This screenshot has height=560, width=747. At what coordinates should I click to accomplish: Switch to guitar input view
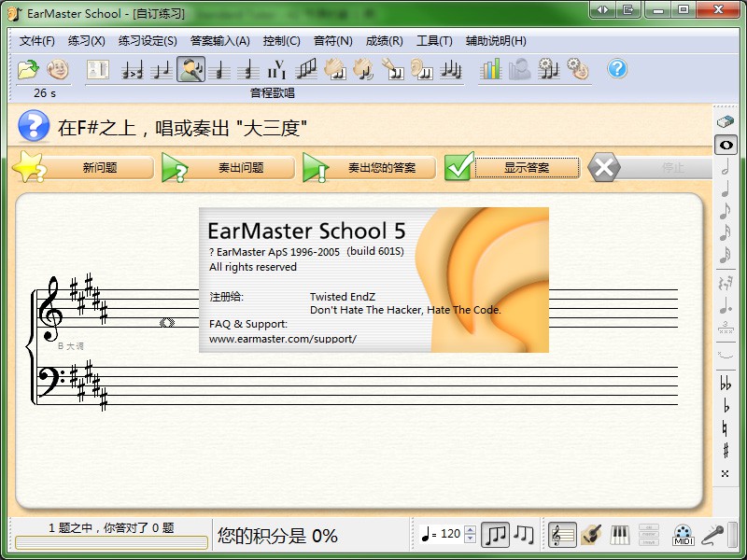(x=591, y=535)
